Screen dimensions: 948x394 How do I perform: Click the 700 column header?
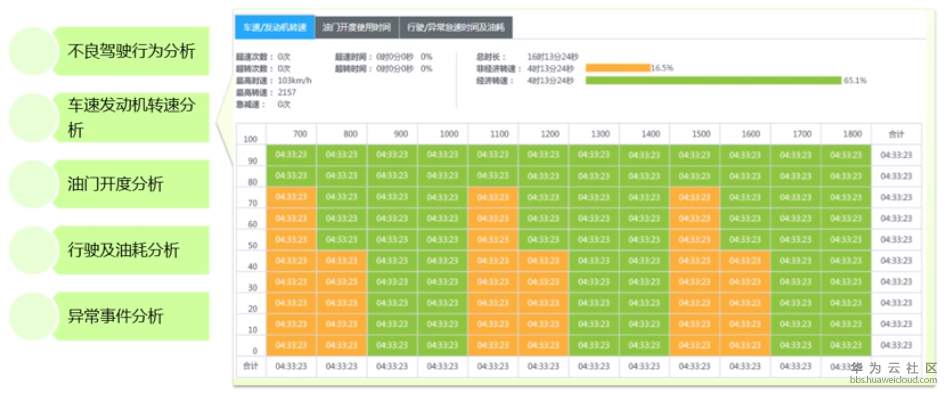tap(291, 134)
